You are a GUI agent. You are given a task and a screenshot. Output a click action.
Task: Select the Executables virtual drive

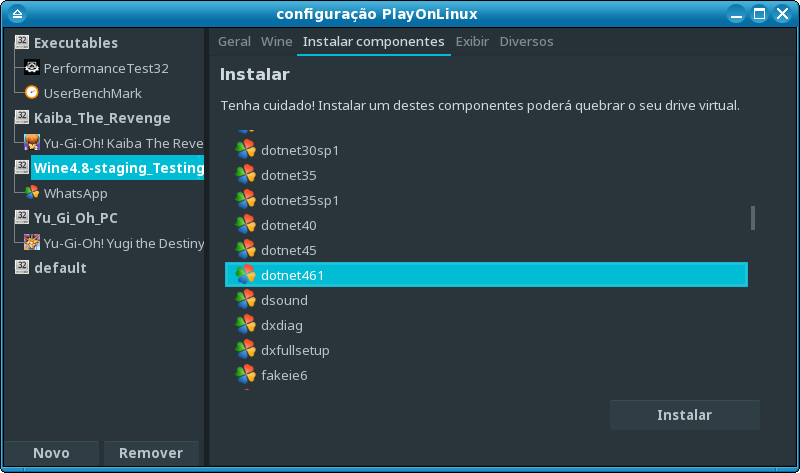(x=75, y=43)
